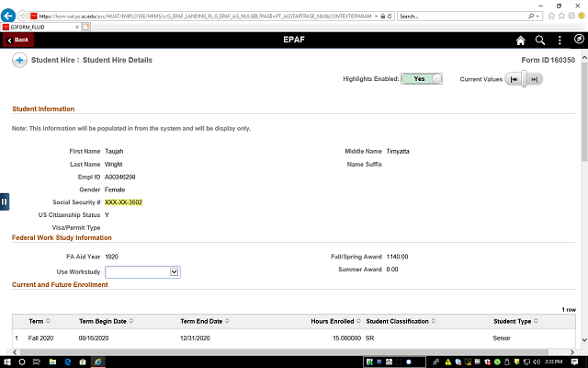This screenshot has width=588, height=368.
Task: Open Microsoft Store from the taskbar
Action: pyautogui.click(x=83, y=362)
